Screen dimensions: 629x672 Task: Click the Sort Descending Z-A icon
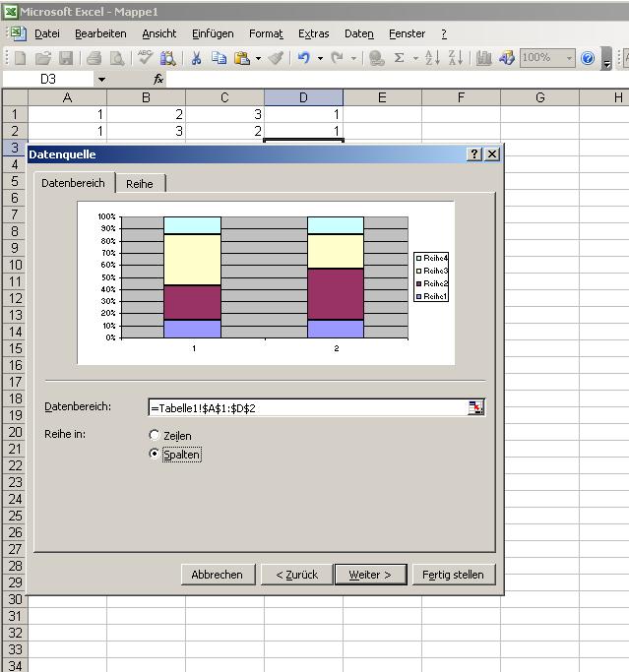point(456,58)
